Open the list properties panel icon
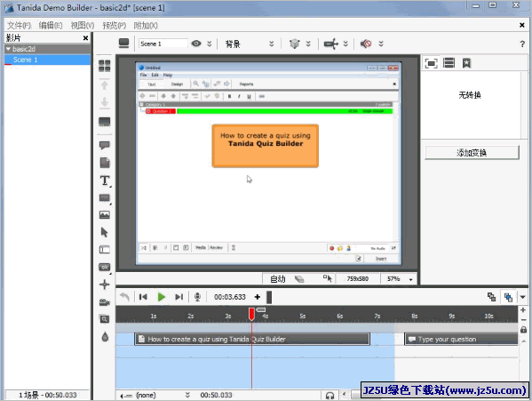This screenshot has height=401, width=532. [449, 62]
